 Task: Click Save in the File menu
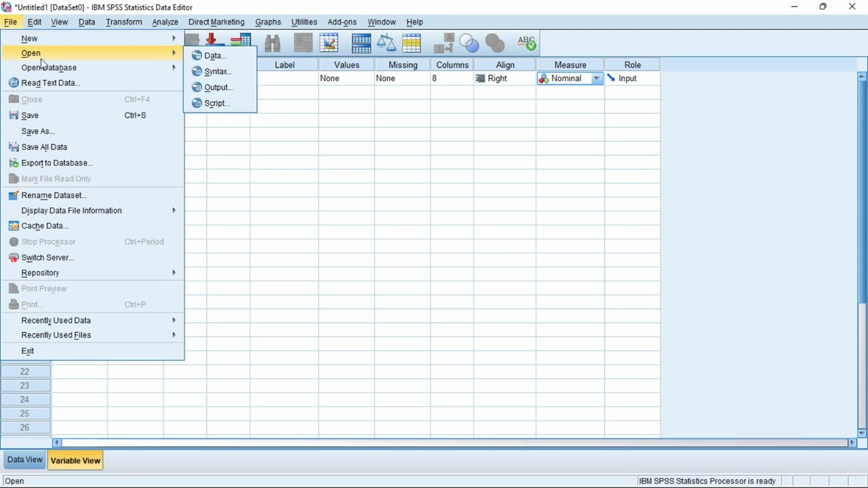tap(93, 115)
